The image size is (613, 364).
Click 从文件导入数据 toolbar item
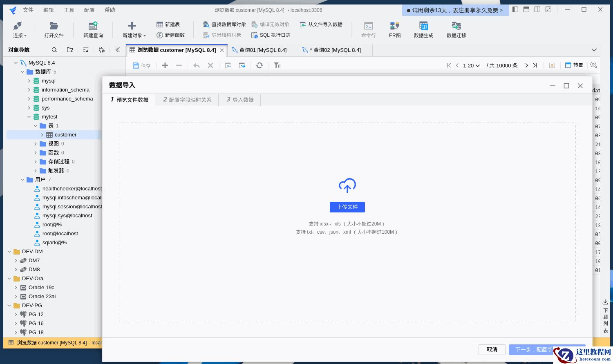click(321, 25)
